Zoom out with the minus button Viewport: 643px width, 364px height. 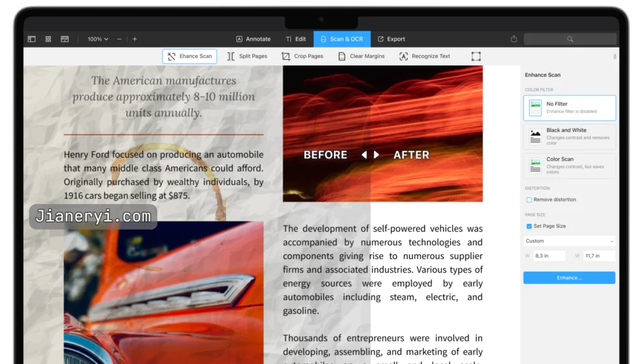point(119,39)
